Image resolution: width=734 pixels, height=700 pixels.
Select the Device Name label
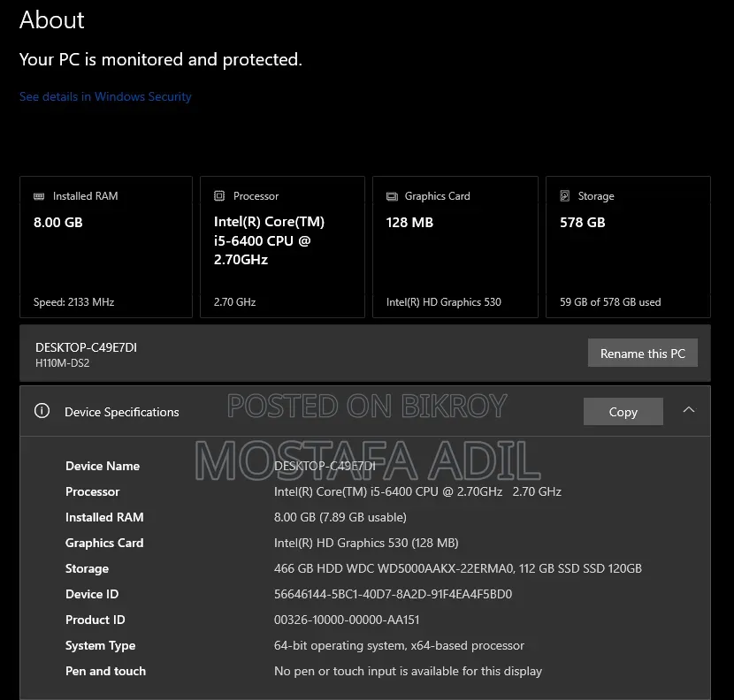(103, 466)
